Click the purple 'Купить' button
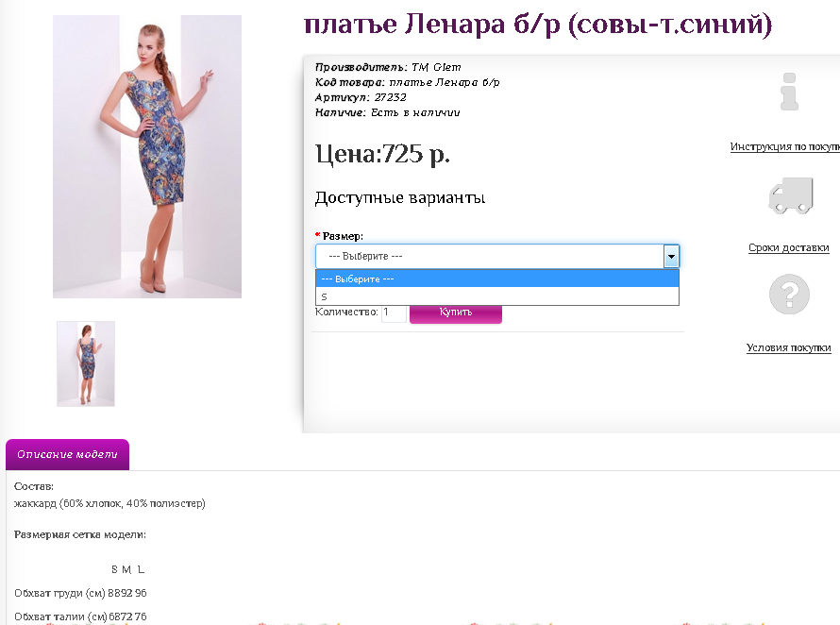Image resolution: width=840 pixels, height=625 pixels. click(x=455, y=313)
